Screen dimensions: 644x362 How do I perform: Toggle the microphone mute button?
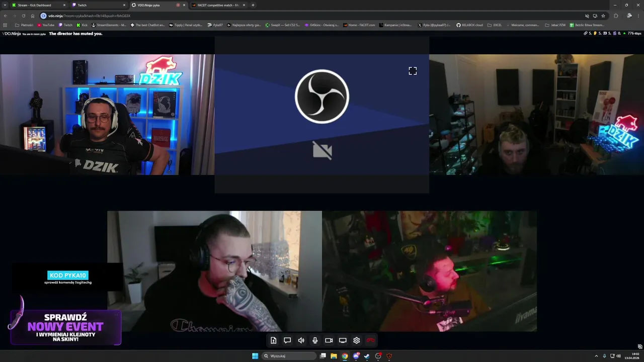[315, 340]
